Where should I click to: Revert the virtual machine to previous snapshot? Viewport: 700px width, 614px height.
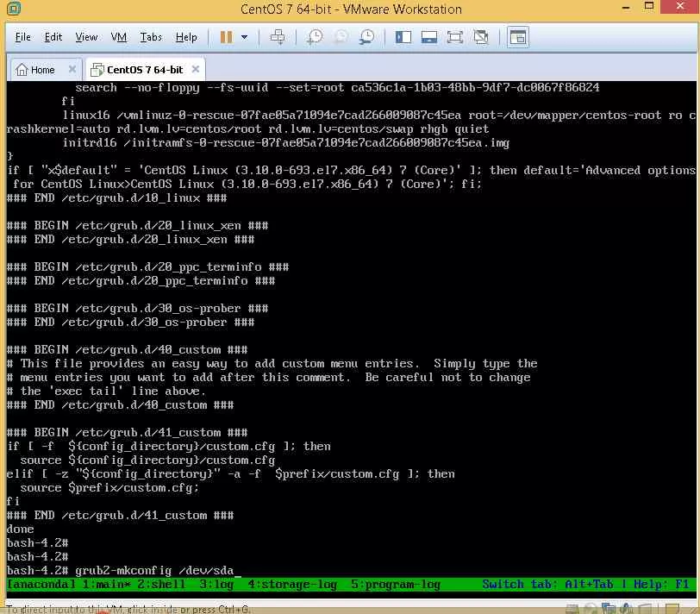341,37
